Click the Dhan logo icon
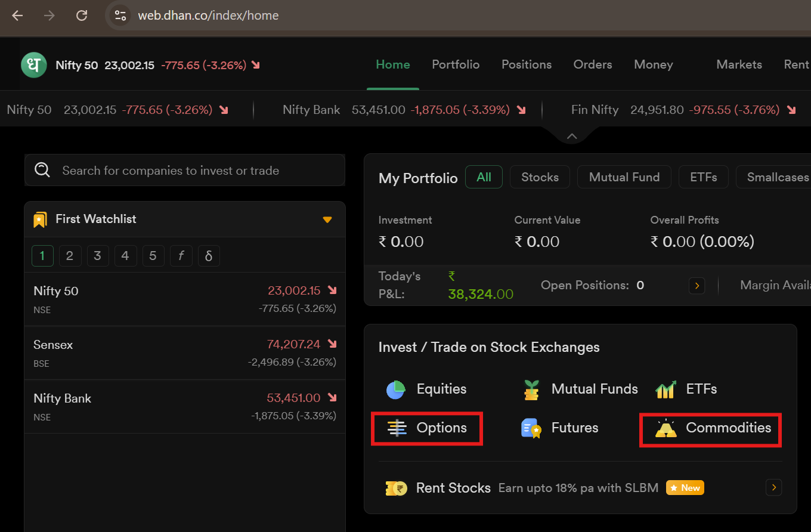Screen dimensions: 811x532 (x=34, y=65)
